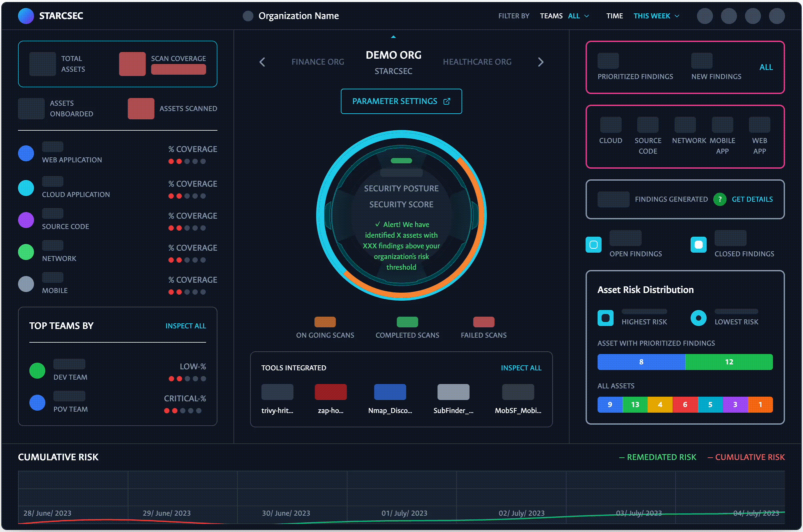Click Web Application coverage dots indicator

tap(187, 161)
